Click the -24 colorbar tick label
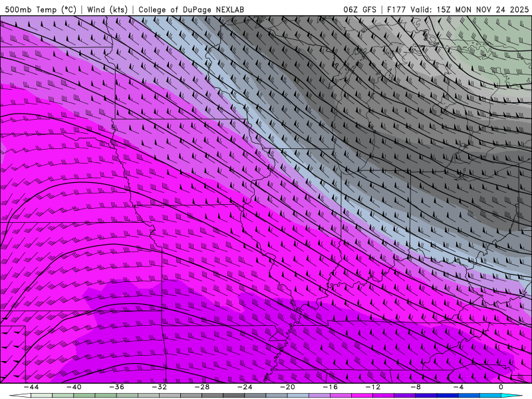Viewport: 532px width, 399px height. (x=245, y=387)
